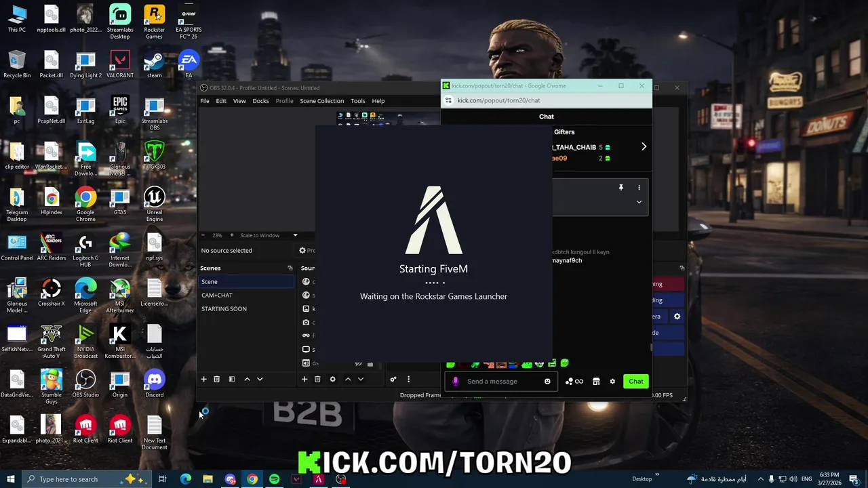Open audio mixer three-dot menu
This screenshot has width=868, height=488.
tap(408, 380)
